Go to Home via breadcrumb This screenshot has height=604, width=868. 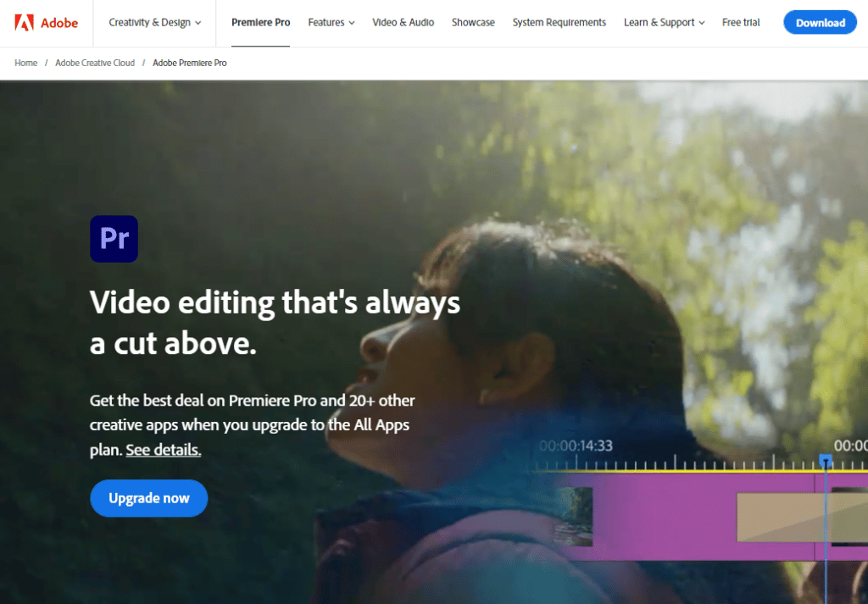pos(26,64)
